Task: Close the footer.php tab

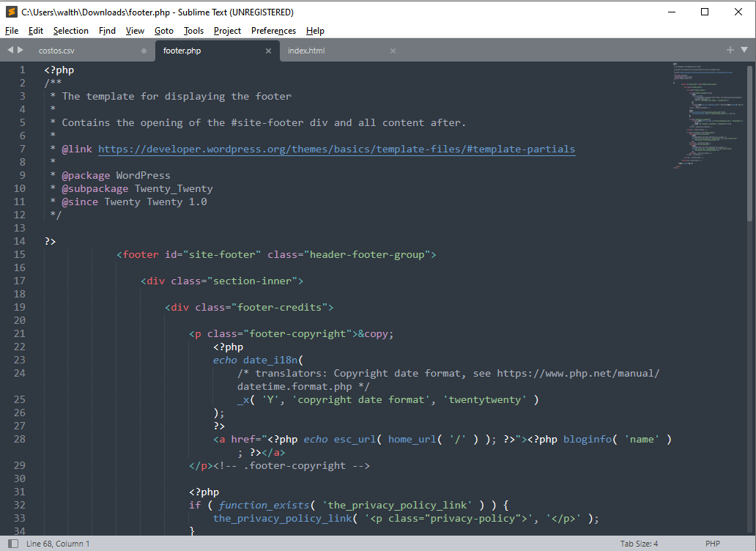Action: [269, 51]
